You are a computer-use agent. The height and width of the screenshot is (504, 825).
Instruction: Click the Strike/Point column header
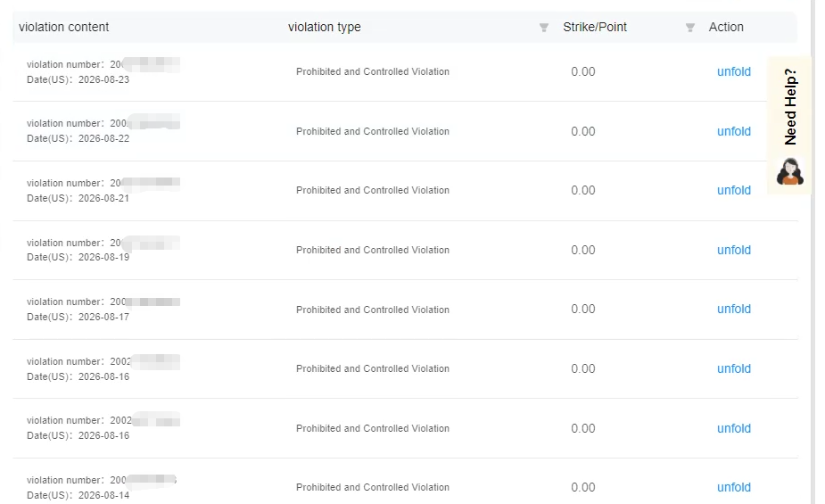(595, 27)
